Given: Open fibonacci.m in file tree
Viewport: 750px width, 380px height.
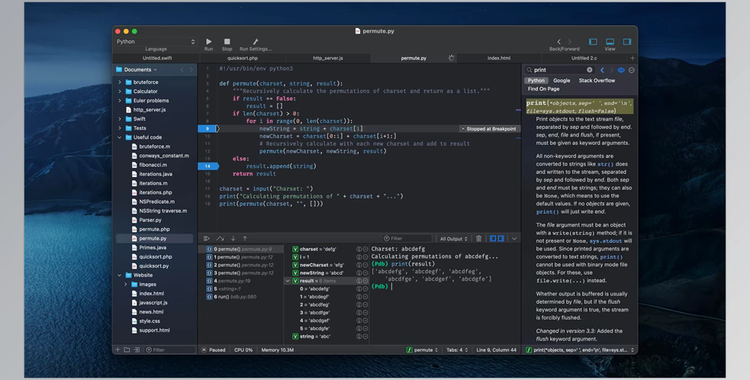Looking at the screenshot, I should coord(153,165).
